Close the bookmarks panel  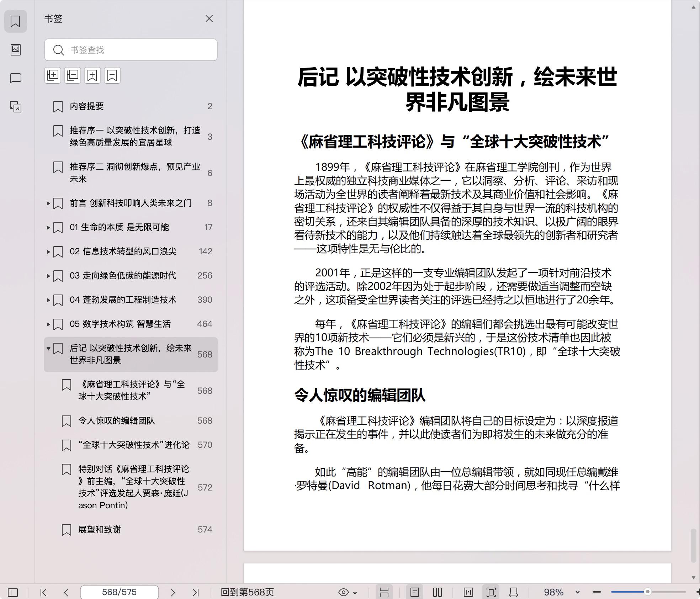pyautogui.click(x=209, y=18)
